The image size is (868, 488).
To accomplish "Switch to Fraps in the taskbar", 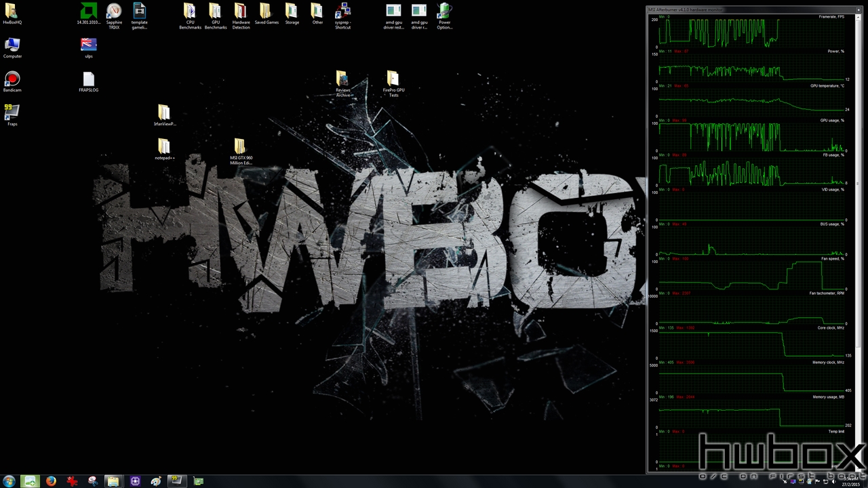I will (x=176, y=481).
